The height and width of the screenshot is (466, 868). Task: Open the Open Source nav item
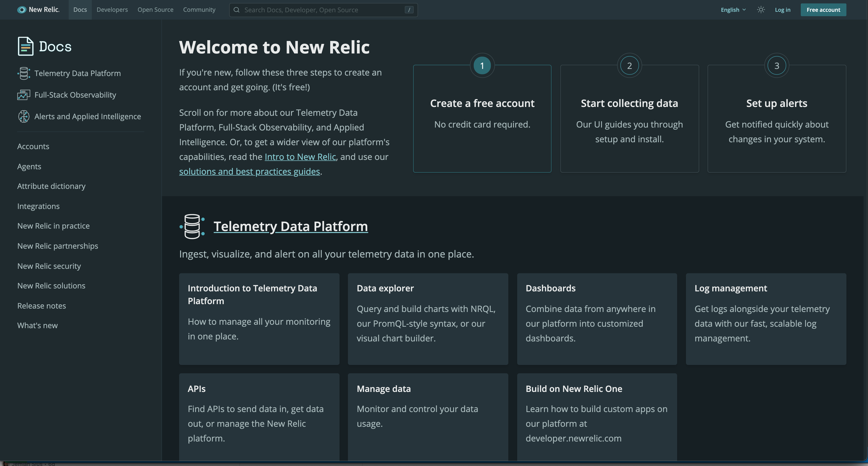coord(155,10)
